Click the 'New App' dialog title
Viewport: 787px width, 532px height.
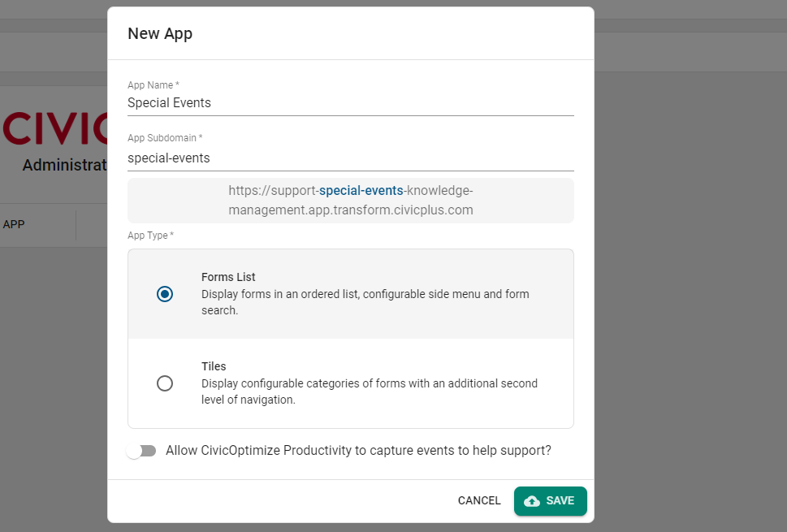coord(160,33)
